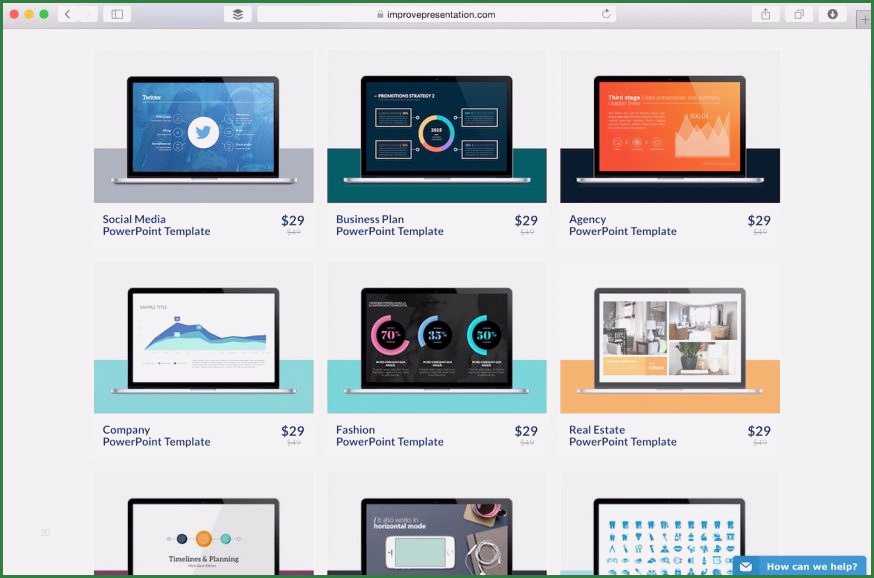Screen dimensions: 874x578
Task: Open the horizontal mode phone template thumbnail
Action: (436, 524)
